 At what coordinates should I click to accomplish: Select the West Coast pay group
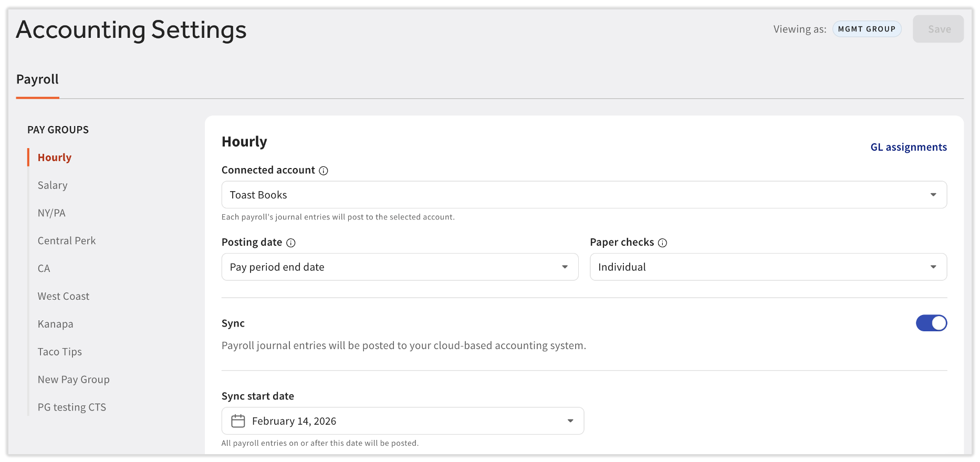point(64,297)
